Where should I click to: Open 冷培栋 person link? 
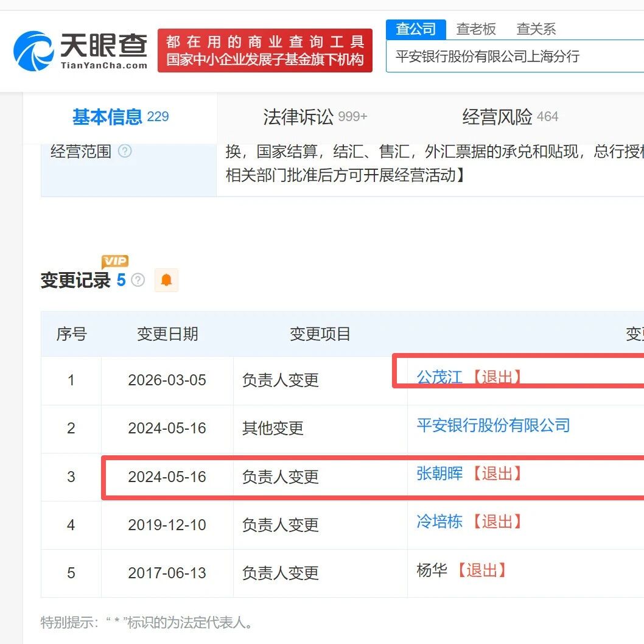click(439, 522)
